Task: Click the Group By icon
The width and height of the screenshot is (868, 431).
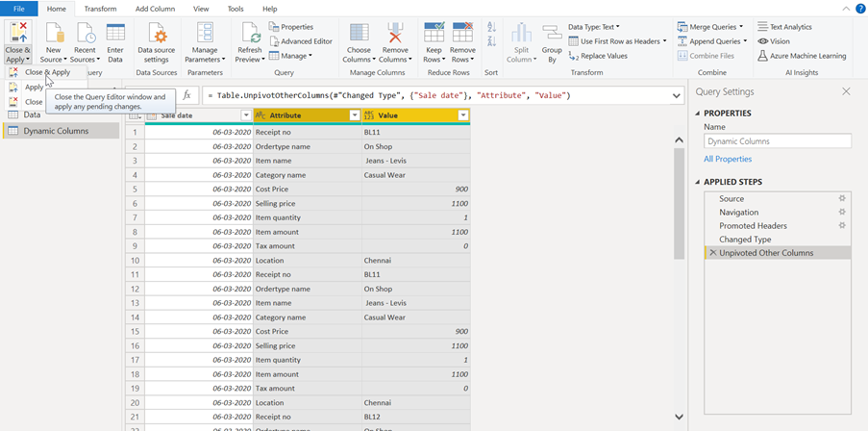Action: [552, 33]
